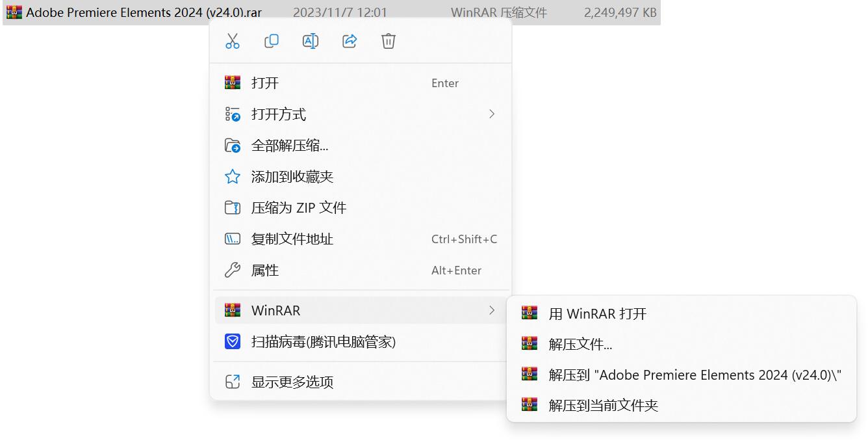The image size is (868, 448).
Task: Click the Share icon
Action: click(350, 41)
